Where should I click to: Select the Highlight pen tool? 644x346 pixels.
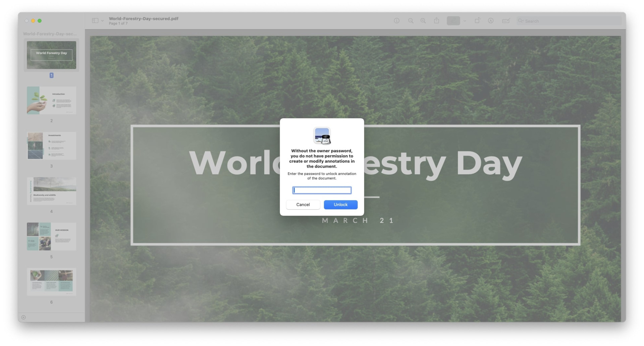[453, 21]
